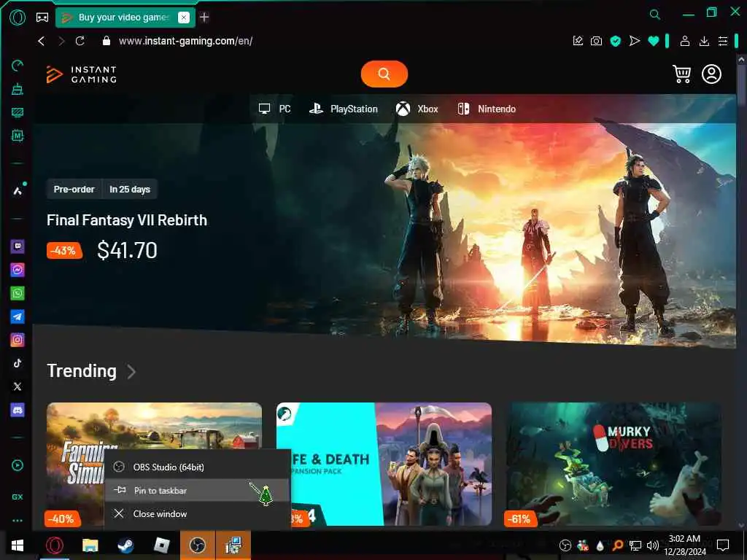747x560 pixels.
Task: Select the Xbox platform tab
Action: (x=417, y=109)
